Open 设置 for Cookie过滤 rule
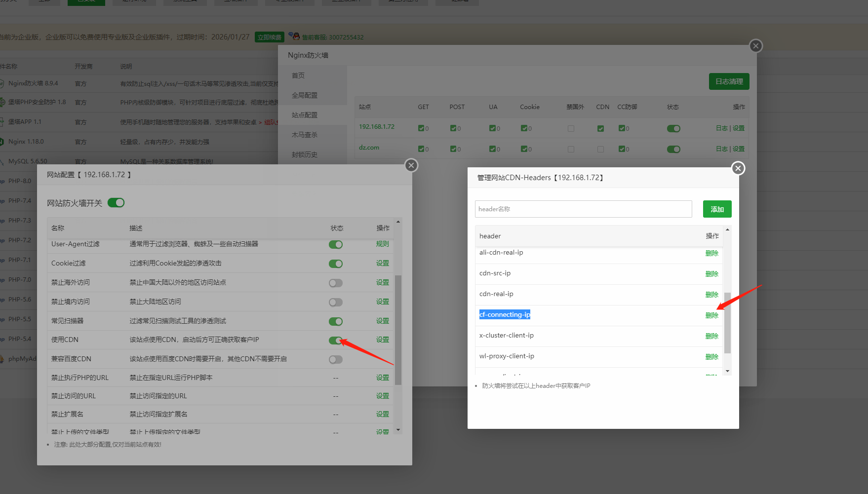 tap(382, 264)
